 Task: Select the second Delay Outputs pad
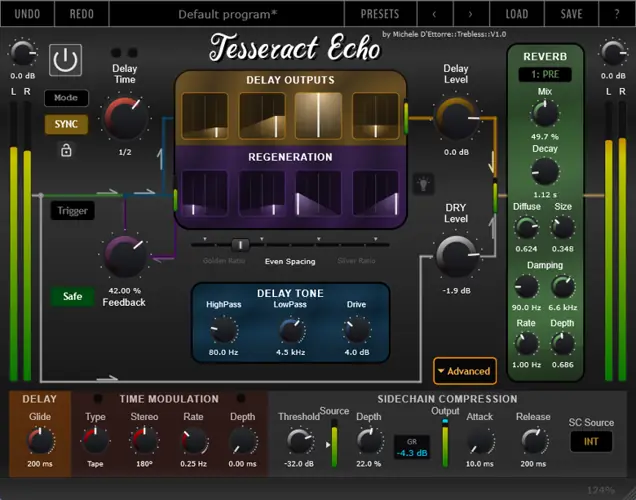(x=262, y=116)
